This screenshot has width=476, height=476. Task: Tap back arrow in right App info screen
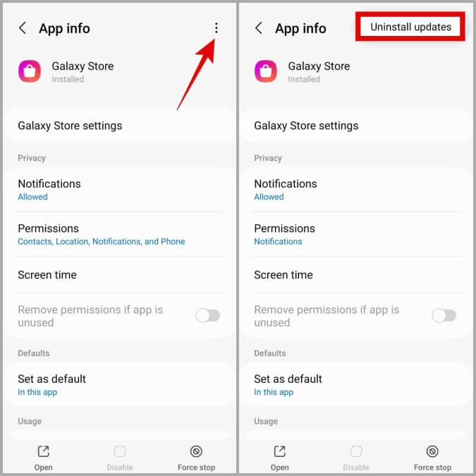coord(259,28)
